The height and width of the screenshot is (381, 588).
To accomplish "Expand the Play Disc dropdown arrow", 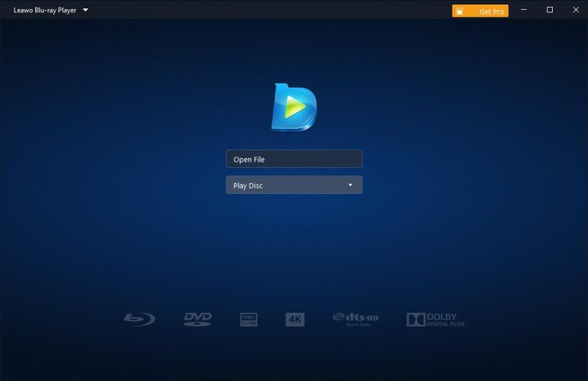I will [x=350, y=185].
